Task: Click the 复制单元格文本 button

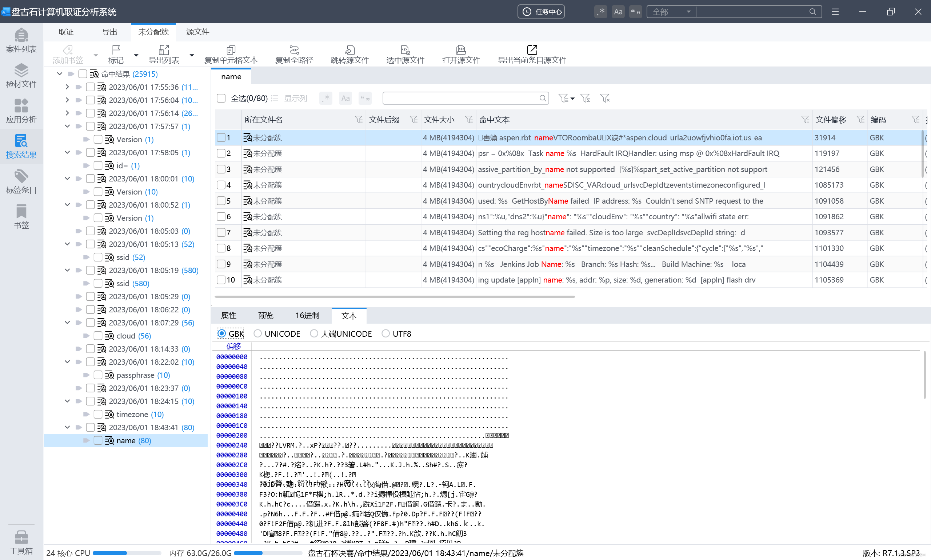Action: [231, 55]
